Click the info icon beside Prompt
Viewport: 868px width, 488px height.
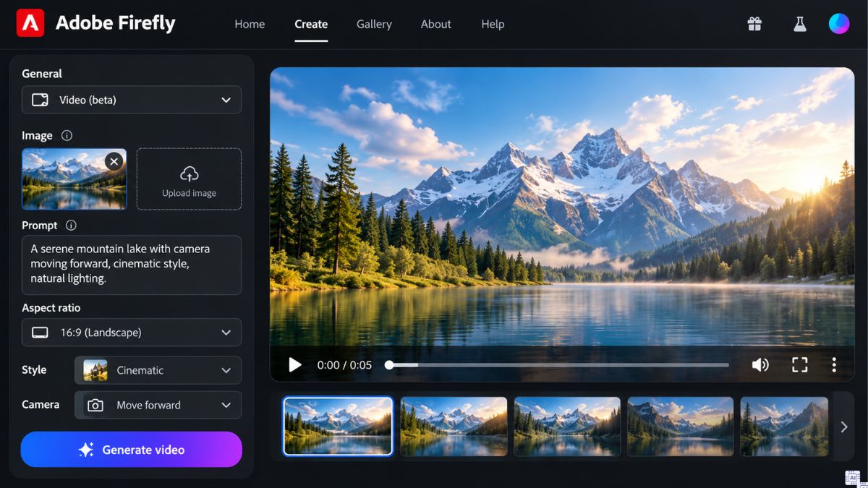pos(71,225)
